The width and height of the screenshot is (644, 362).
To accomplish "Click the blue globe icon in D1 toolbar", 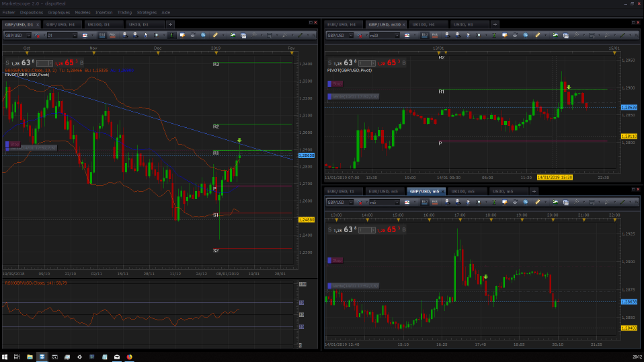I will point(203,36).
